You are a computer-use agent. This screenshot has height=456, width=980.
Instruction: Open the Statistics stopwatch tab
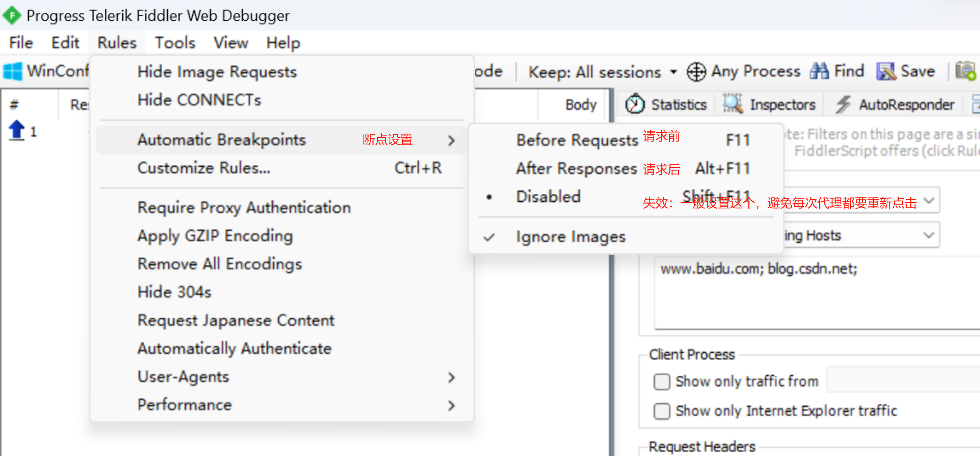click(666, 104)
